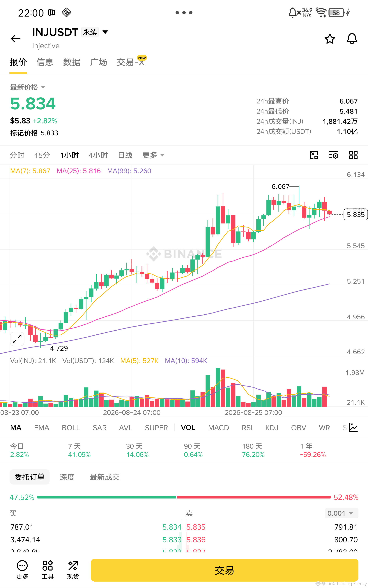Select the 15分 timeframe
368x588 pixels.
[42, 155]
